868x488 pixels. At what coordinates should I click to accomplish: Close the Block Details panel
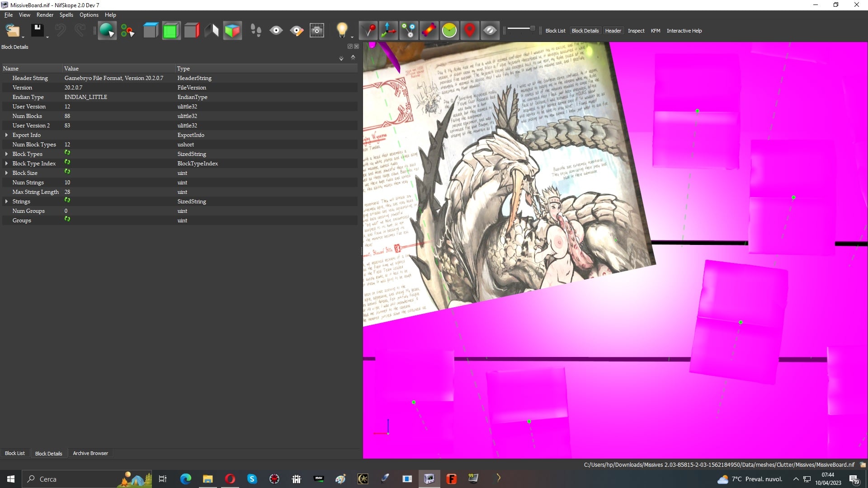[x=357, y=47]
